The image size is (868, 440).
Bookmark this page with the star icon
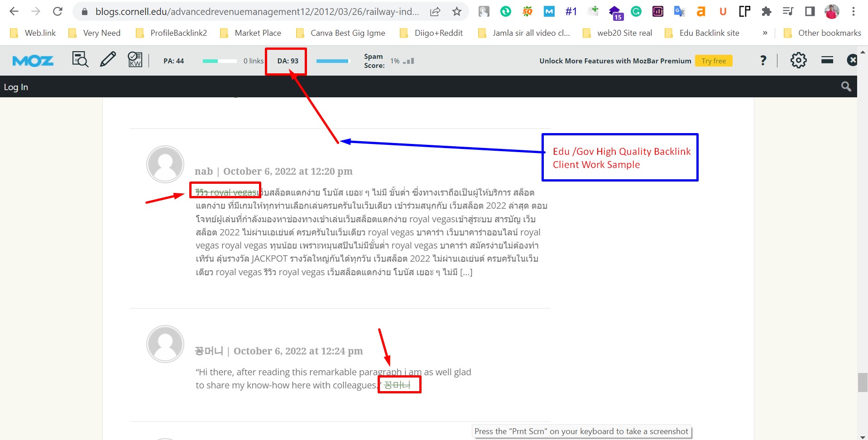coord(457,12)
